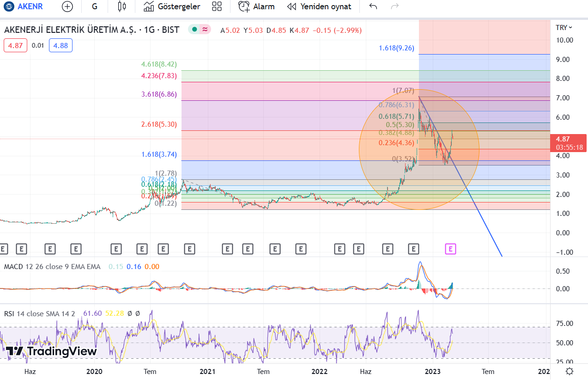This screenshot has width=588, height=380.
Task: Click the 2020 label on time axis
Action: 94,371
